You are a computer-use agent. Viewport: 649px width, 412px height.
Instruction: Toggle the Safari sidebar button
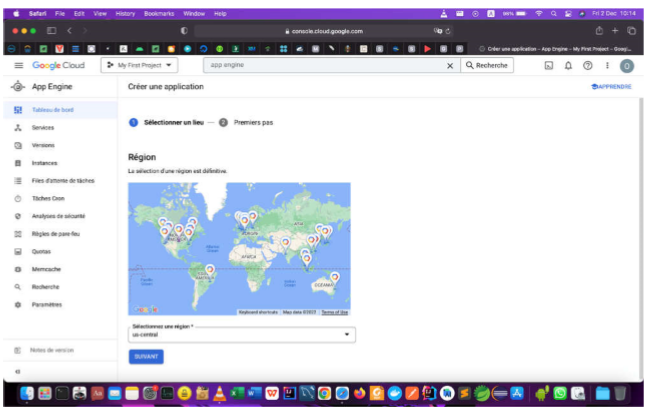point(51,31)
